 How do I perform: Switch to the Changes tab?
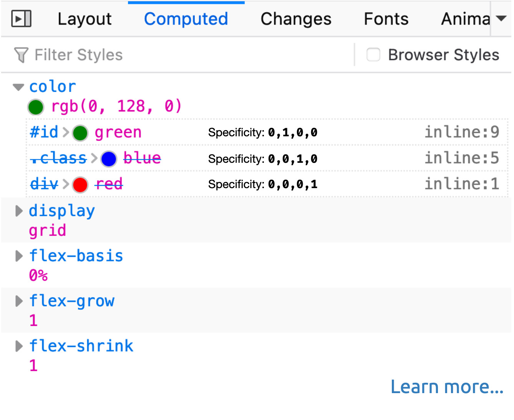click(296, 19)
